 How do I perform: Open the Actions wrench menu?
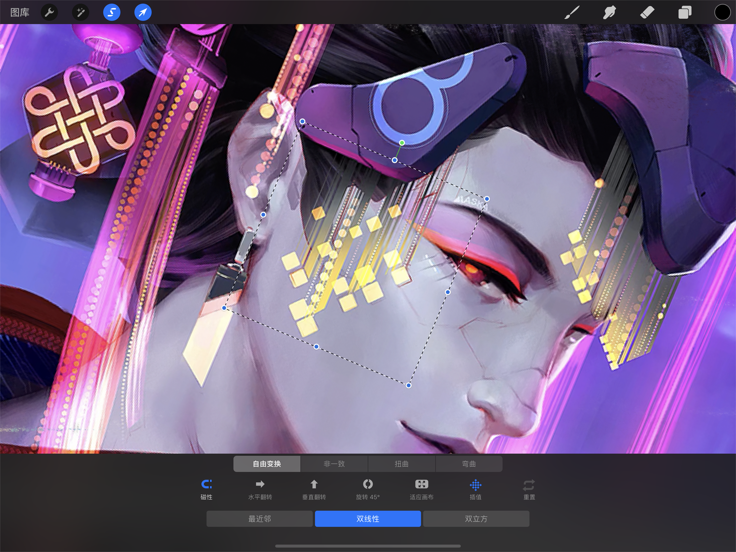(49, 12)
